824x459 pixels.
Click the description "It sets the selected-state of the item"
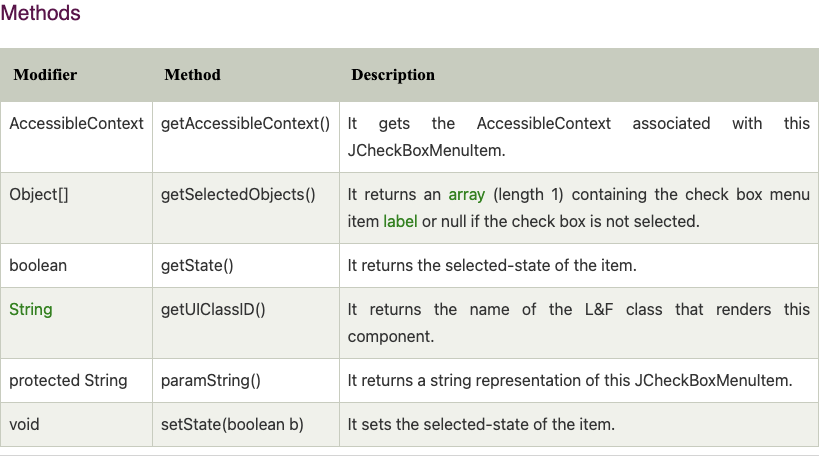[481, 424]
